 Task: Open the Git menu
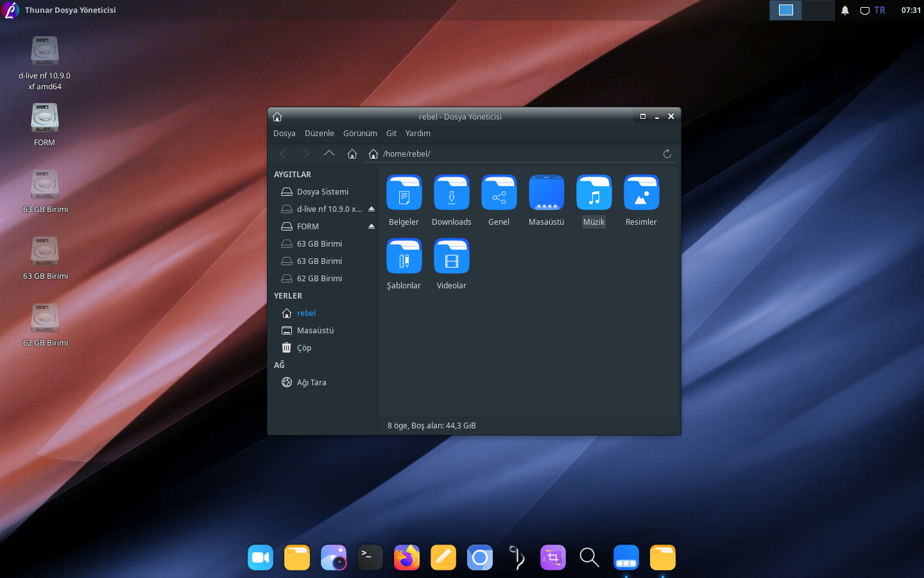[391, 134]
